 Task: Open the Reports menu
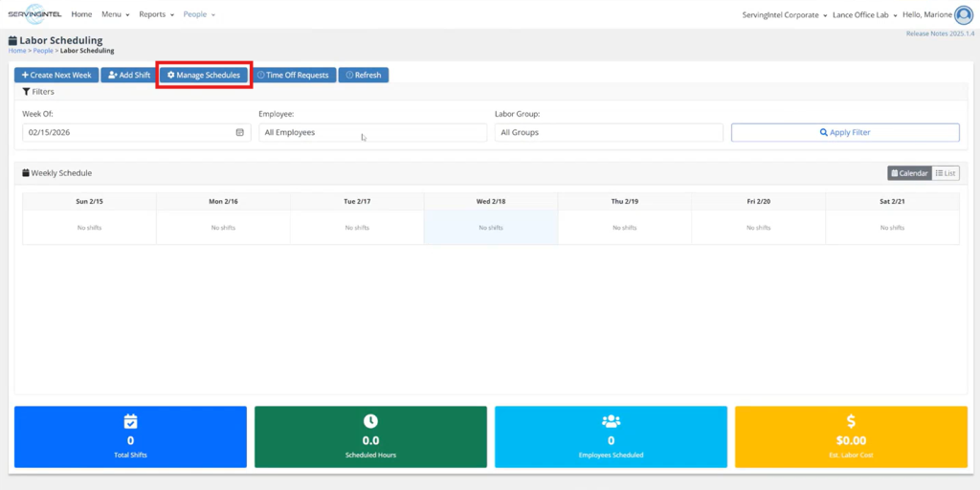(x=156, y=15)
